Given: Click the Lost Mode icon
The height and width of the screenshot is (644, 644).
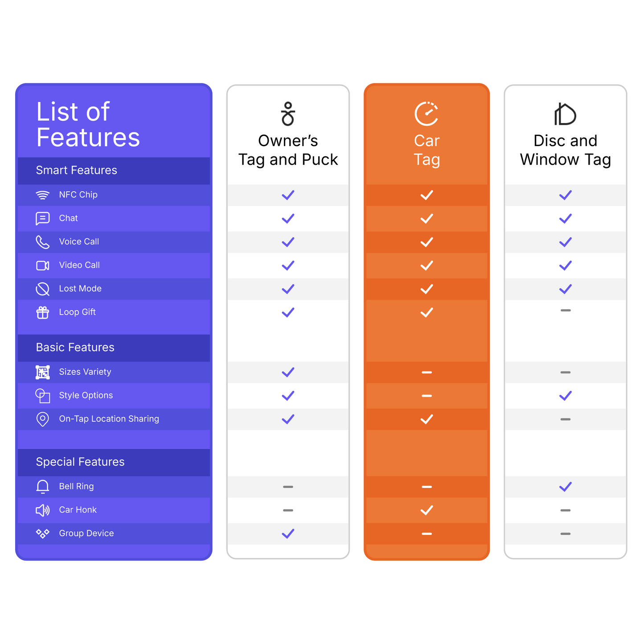Looking at the screenshot, I should click(x=43, y=289).
